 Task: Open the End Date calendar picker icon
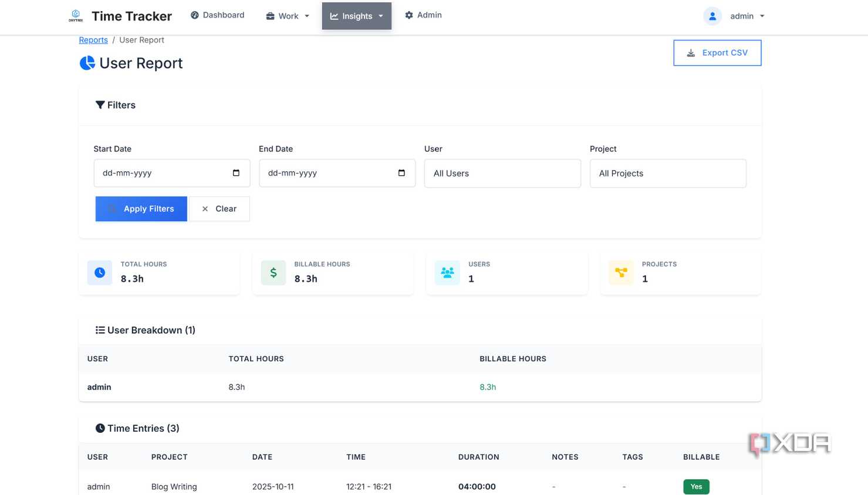point(401,173)
